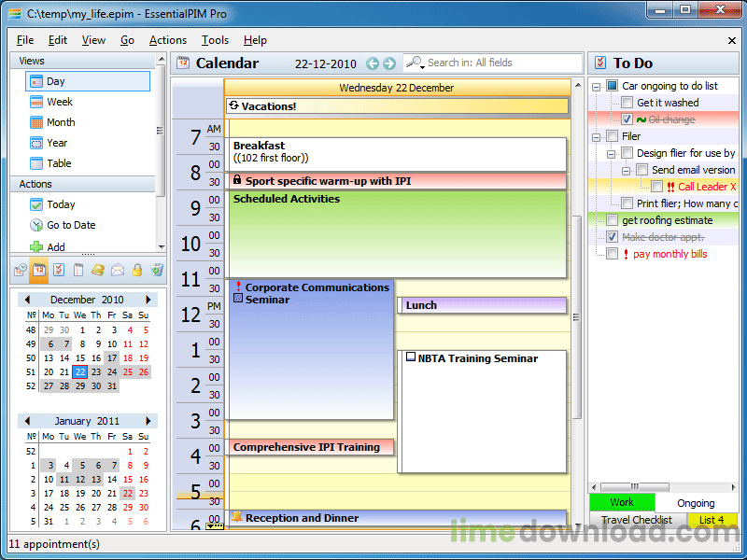Open the Edit menu

point(58,40)
